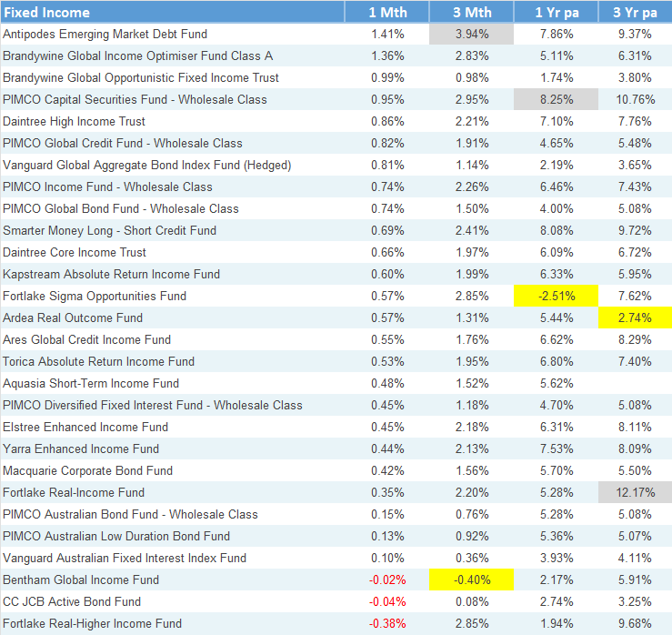
Task: Click the 1.36% Brandywine one-month value
Action: [x=387, y=55]
